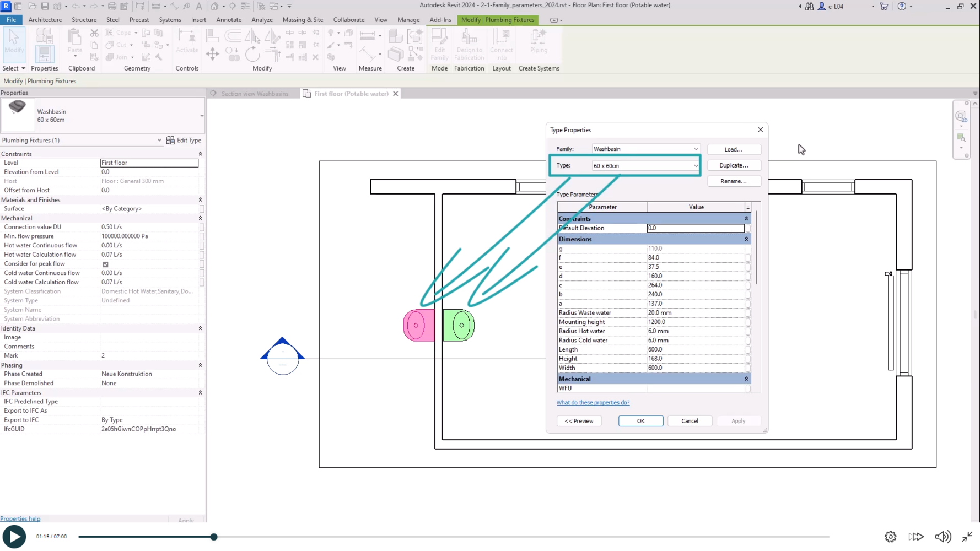This screenshot has width=980, height=551.
Task: Open 'What do these properties do?' link
Action: (x=593, y=403)
